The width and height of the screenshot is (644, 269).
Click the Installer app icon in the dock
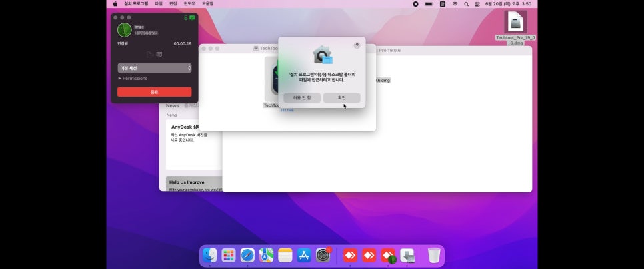click(x=407, y=255)
